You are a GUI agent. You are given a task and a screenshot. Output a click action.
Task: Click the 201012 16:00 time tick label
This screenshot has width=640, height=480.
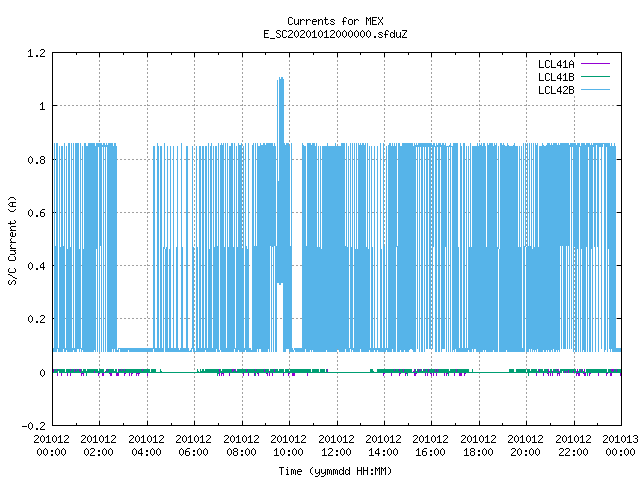click(x=431, y=446)
